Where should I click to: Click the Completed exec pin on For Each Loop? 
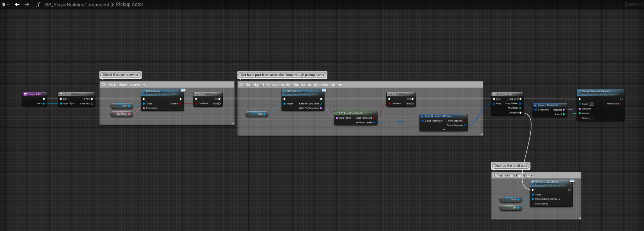520,113
